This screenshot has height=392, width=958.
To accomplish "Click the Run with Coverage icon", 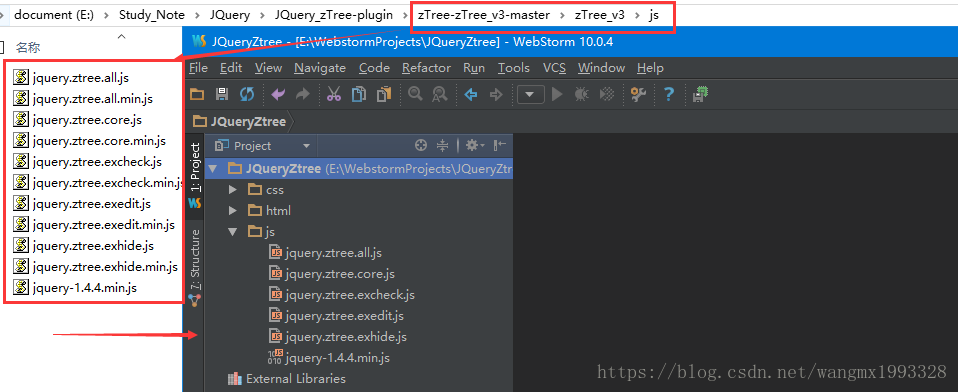I will pos(607,95).
